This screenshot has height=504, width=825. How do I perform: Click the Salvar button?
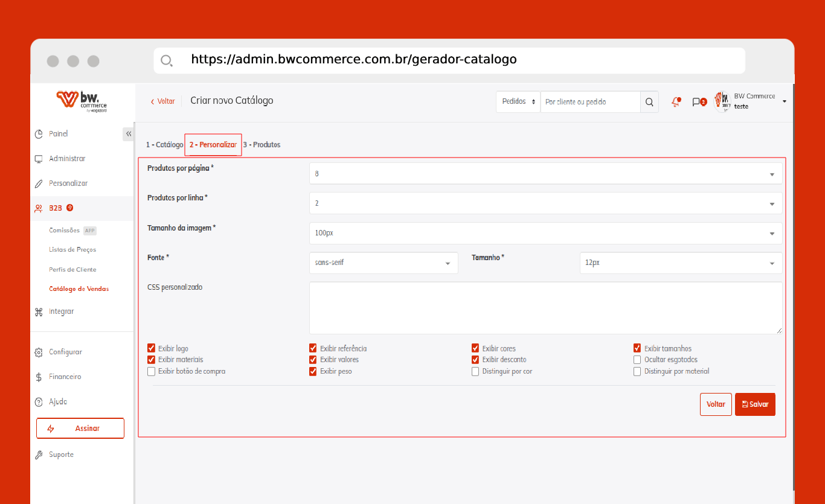(755, 404)
